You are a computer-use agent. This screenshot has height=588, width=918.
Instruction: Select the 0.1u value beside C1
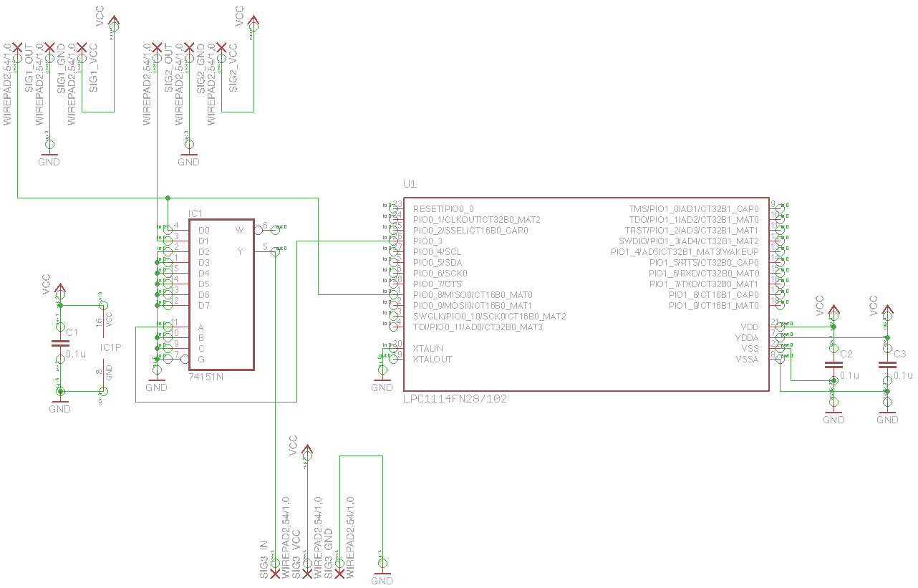[76, 354]
